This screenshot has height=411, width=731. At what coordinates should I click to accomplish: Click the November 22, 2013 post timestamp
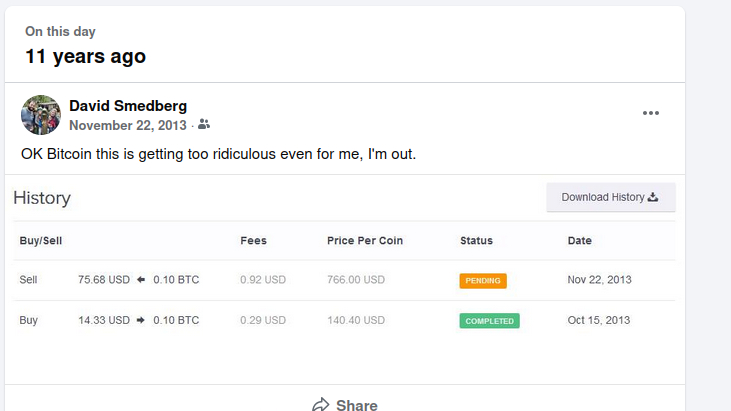127,125
